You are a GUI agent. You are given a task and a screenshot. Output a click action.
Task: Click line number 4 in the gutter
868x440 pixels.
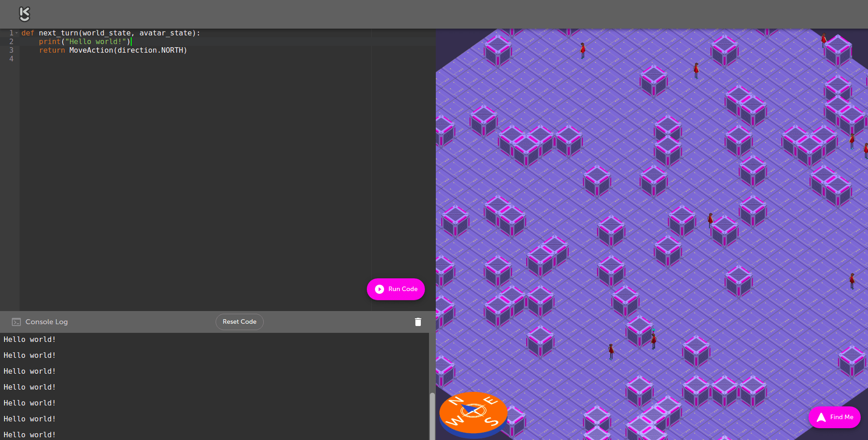point(11,59)
